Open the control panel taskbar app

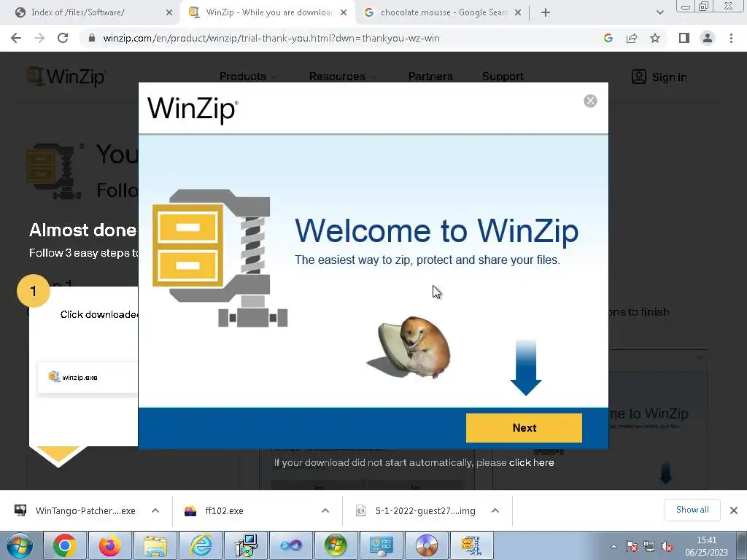tap(382, 545)
